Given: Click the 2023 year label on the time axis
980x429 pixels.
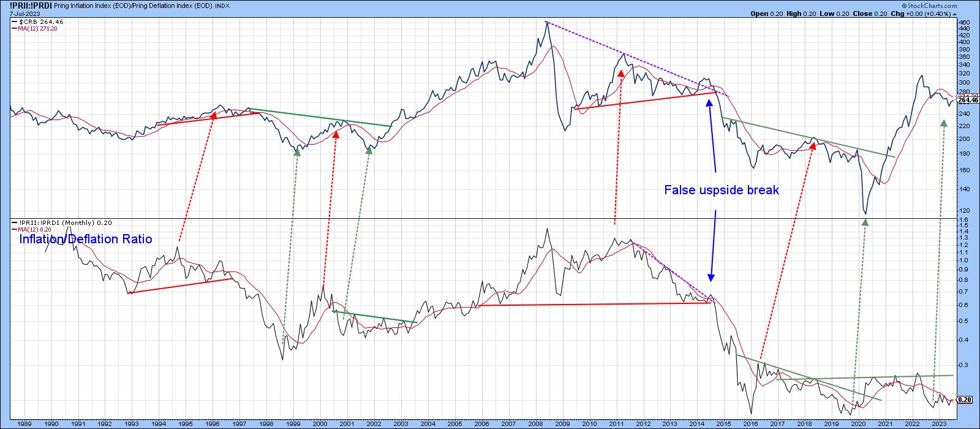Looking at the screenshot, I should pos(938,423).
